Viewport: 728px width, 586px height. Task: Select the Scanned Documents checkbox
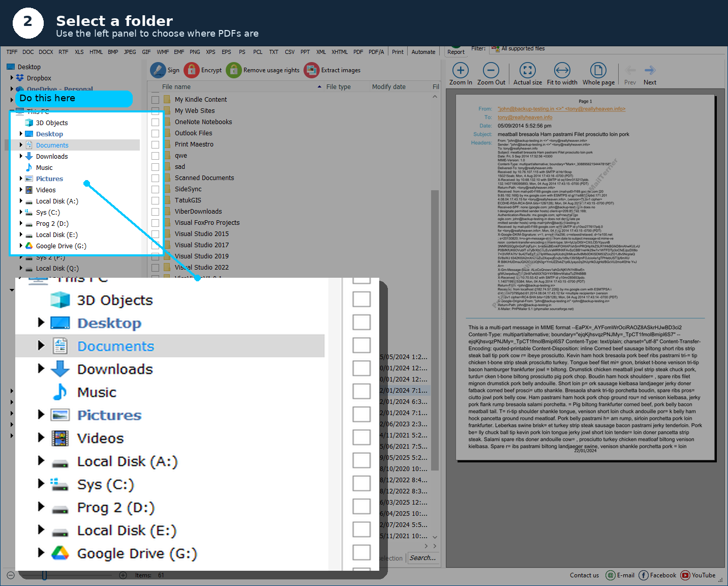coord(156,178)
